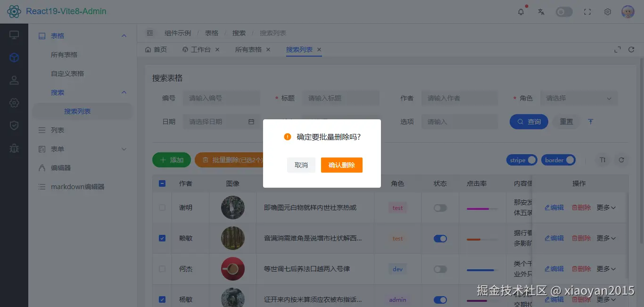Click the 谢明 row avatar image
The width and height of the screenshot is (644, 307).
(233, 207)
